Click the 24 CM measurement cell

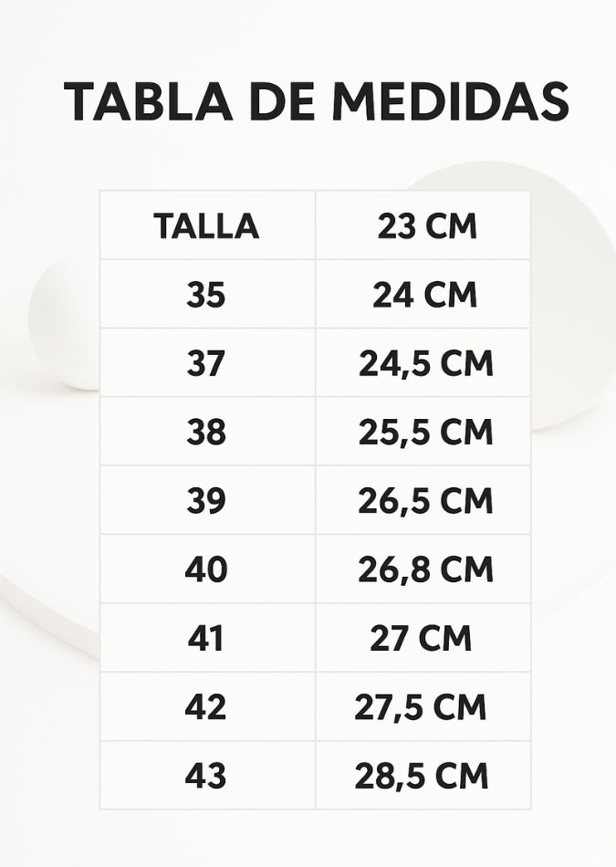[424, 295]
